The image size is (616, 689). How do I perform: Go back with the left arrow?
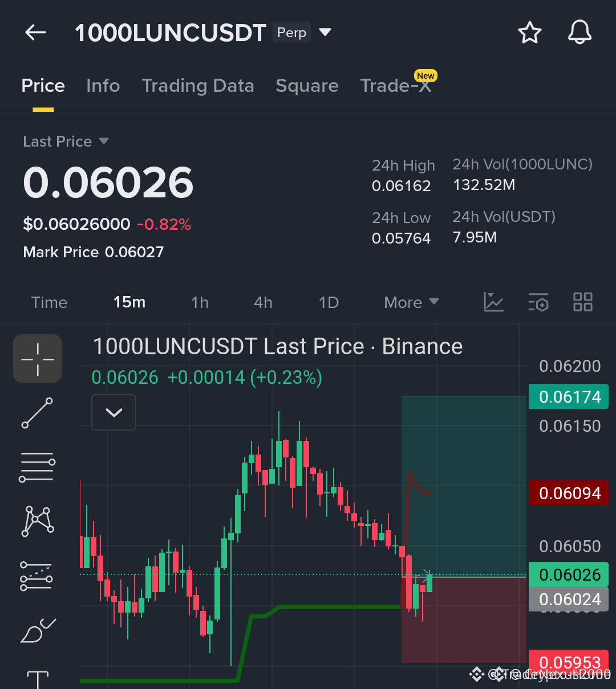click(x=35, y=33)
